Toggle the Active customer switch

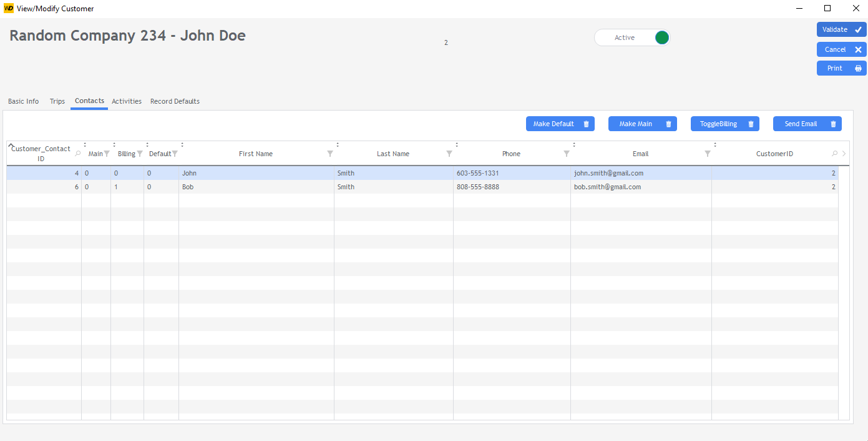(661, 37)
